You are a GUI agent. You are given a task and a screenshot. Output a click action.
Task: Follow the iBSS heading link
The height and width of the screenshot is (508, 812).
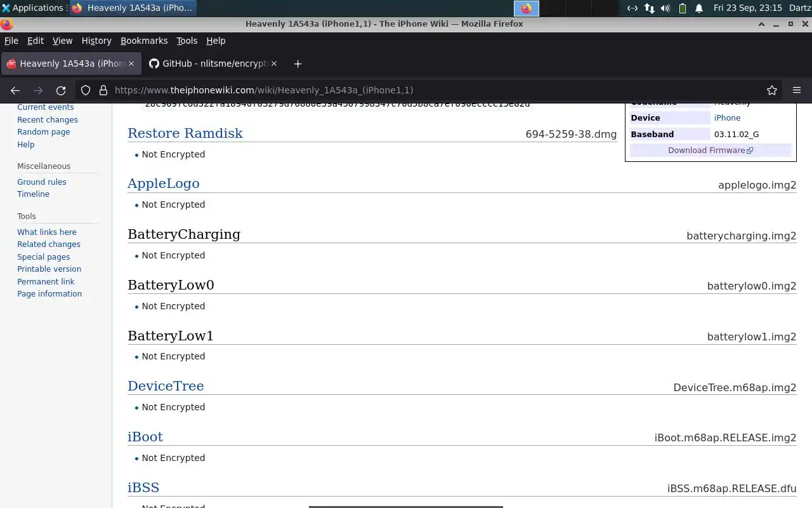click(x=143, y=488)
